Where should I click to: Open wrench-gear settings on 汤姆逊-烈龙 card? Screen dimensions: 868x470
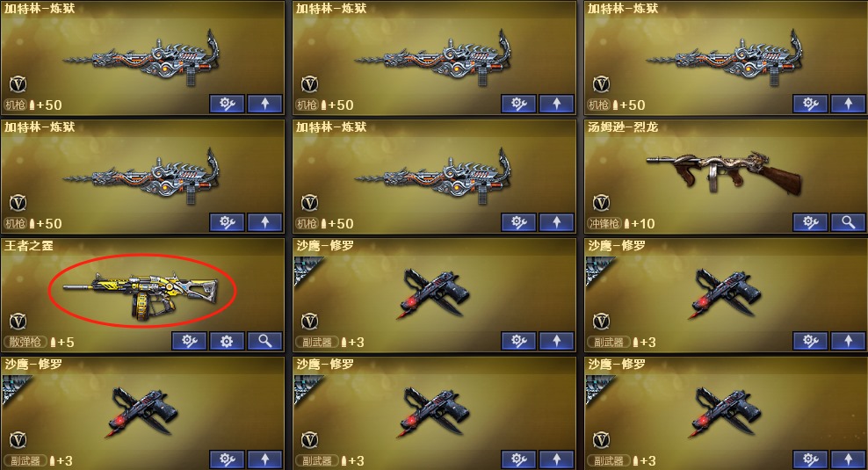click(x=810, y=222)
